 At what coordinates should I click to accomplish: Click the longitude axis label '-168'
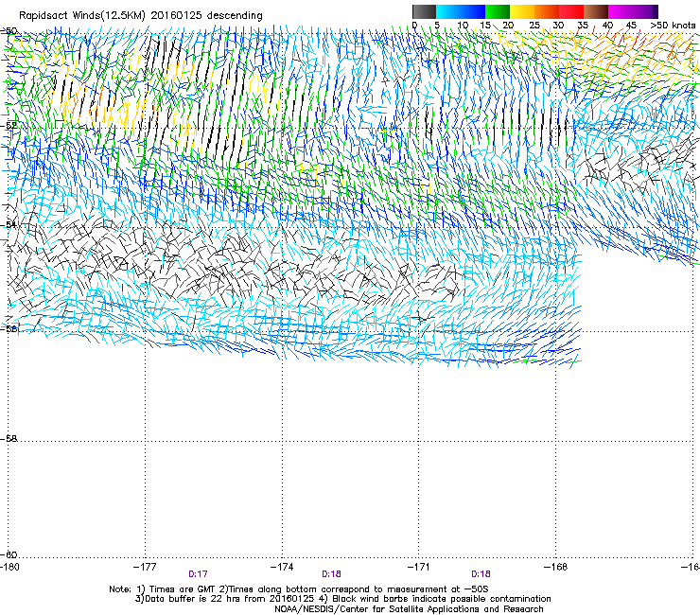[556, 567]
